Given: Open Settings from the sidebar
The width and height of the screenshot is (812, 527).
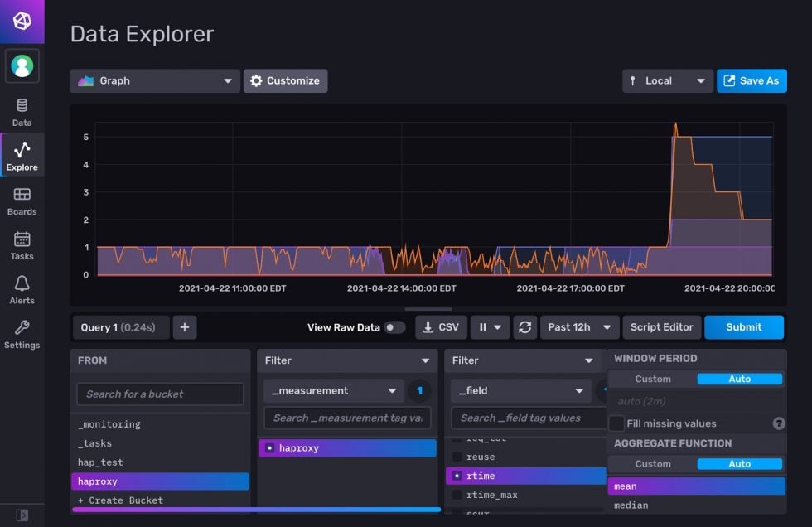Looking at the screenshot, I should click(22, 331).
